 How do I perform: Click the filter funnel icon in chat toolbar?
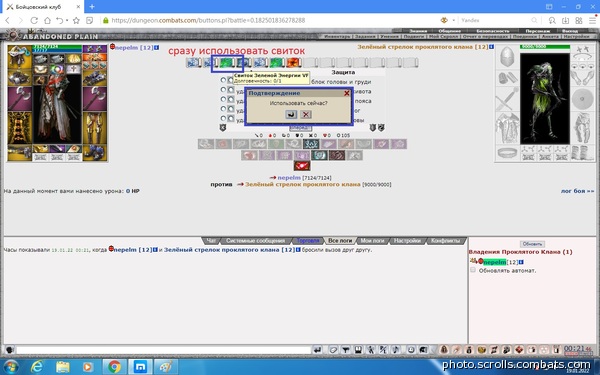[346, 349]
